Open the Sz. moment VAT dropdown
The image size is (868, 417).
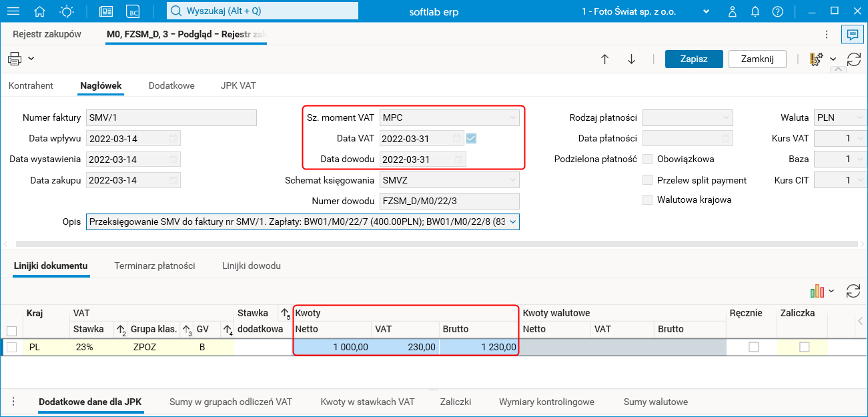point(512,118)
